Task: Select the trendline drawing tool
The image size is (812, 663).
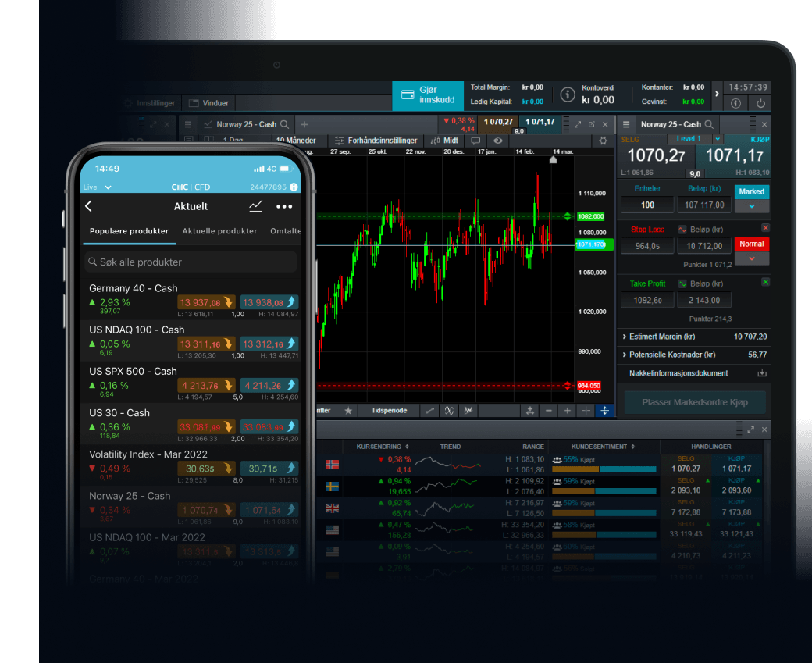Action: [x=431, y=411]
